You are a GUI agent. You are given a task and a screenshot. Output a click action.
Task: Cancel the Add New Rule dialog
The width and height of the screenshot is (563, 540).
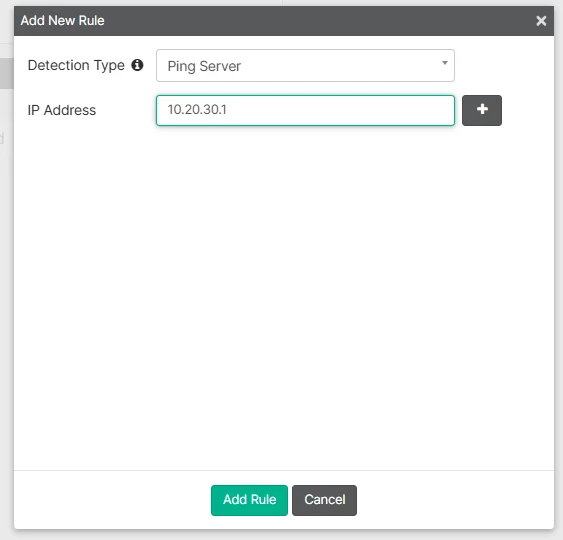coord(324,500)
